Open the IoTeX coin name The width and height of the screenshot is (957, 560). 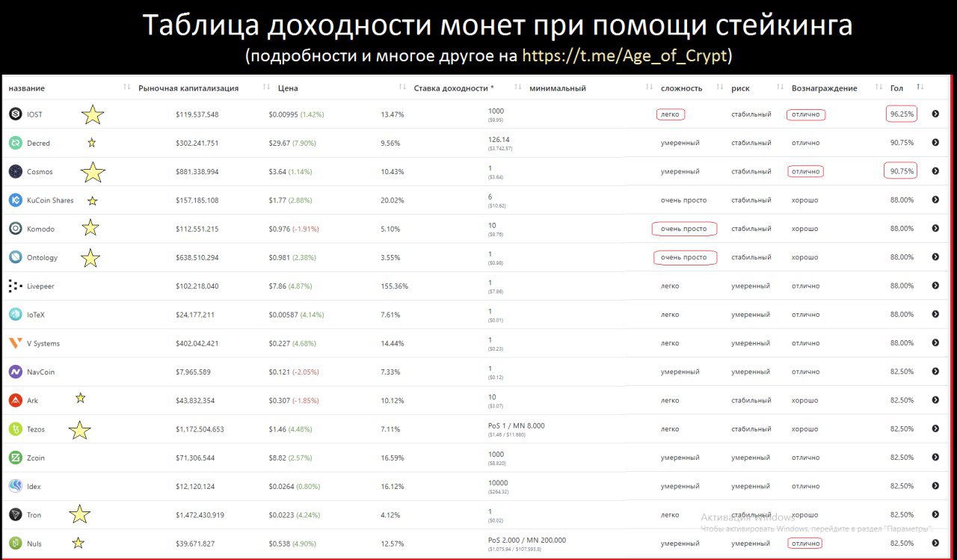point(36,315)
